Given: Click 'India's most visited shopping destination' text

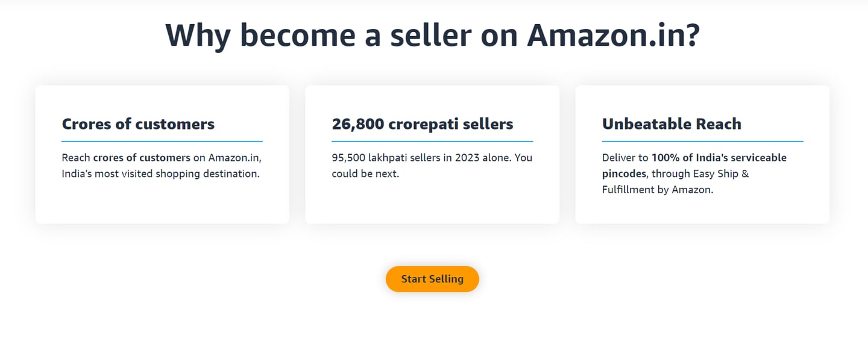Looking at the screenshot, I should [x=160, y=174].
